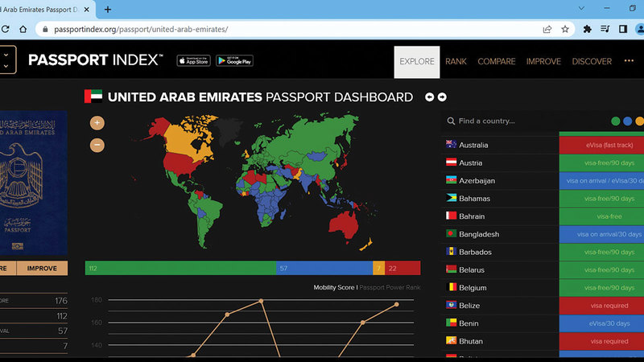644x362 pixels.
Task: Go to next passport with right arrow
Action: pos(442,97)
